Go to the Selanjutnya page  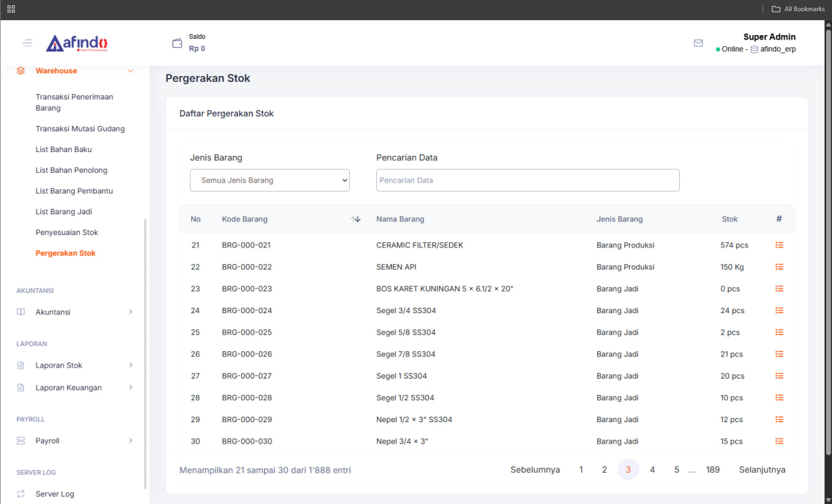tap(762, 470)
